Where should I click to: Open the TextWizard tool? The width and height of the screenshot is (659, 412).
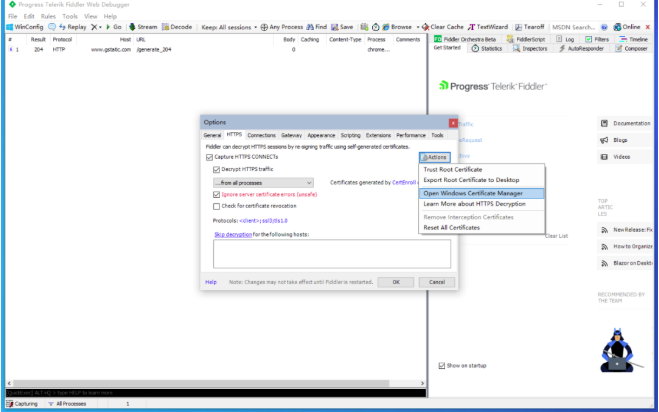(488, 27)
